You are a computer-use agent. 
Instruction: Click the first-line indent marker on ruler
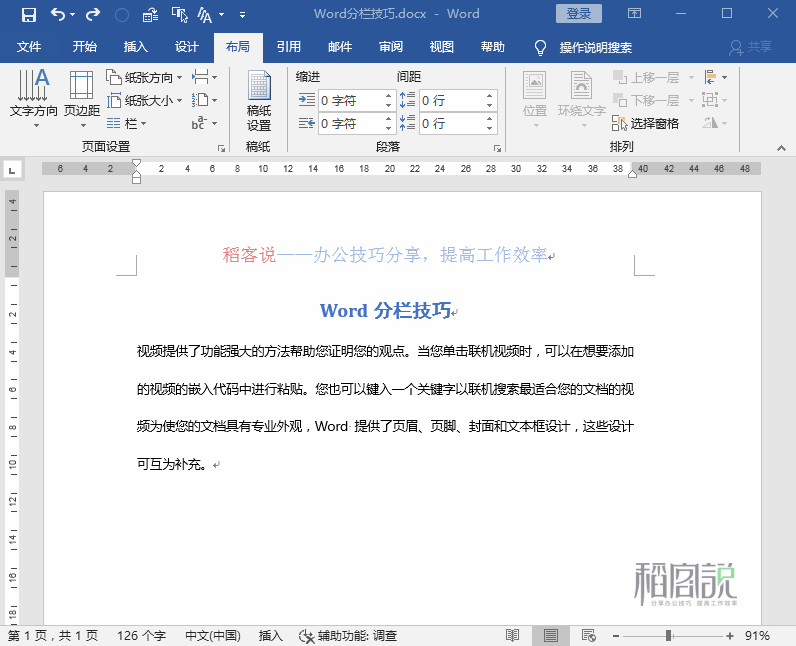[136, 163]
